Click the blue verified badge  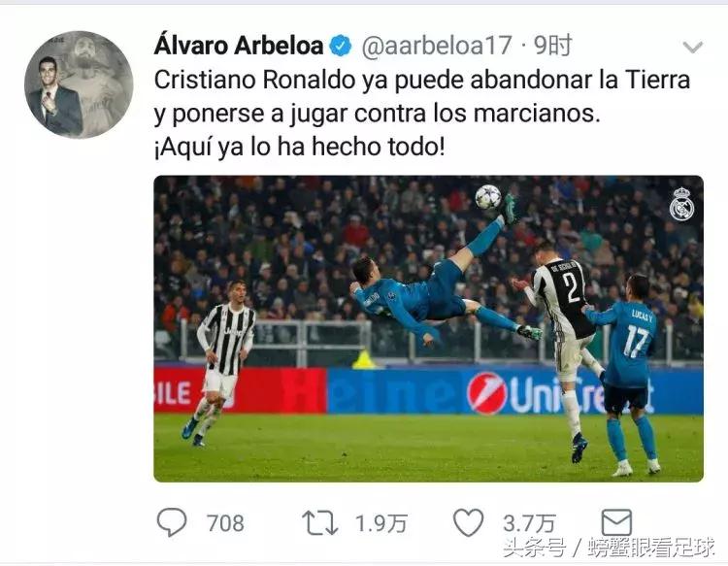point(341,46)
